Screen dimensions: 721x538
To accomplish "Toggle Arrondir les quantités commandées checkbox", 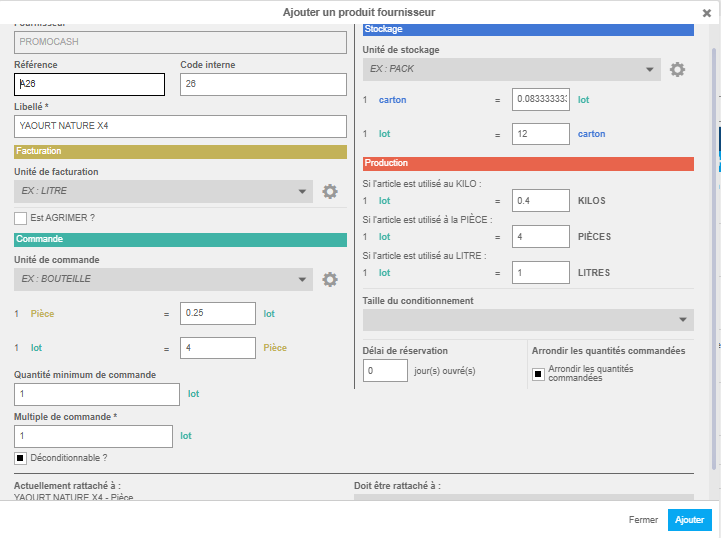I will click(x=538, y=374).
